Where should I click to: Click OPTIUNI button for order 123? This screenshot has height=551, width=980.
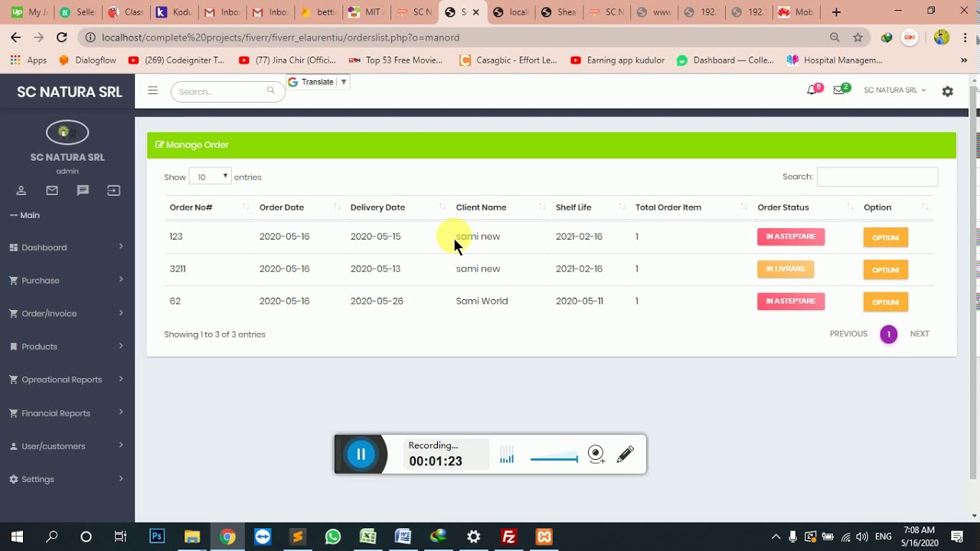click(886, 237)
